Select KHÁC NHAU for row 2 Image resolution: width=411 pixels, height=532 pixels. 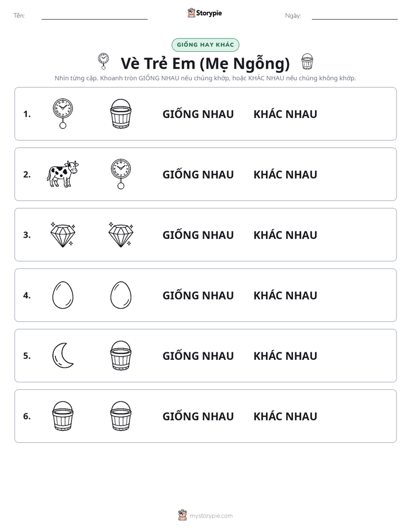[285, 174]
